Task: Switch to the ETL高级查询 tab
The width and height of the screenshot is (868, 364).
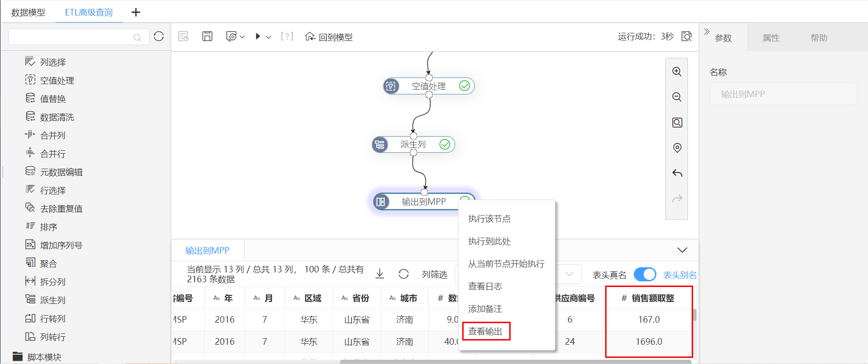Action: pyautogui.click(x=89, y=12)
